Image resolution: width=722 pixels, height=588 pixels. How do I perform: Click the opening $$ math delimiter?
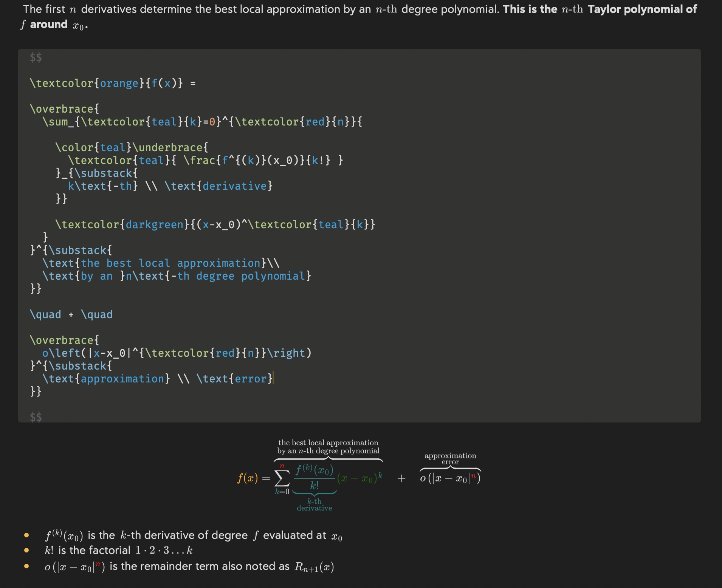36,57
